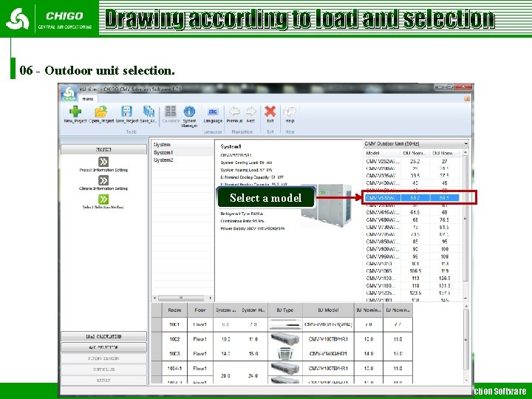Click the Save_As multiple disks icon
Viewport: 532px width, 399px height.
(x=149, y=112)
